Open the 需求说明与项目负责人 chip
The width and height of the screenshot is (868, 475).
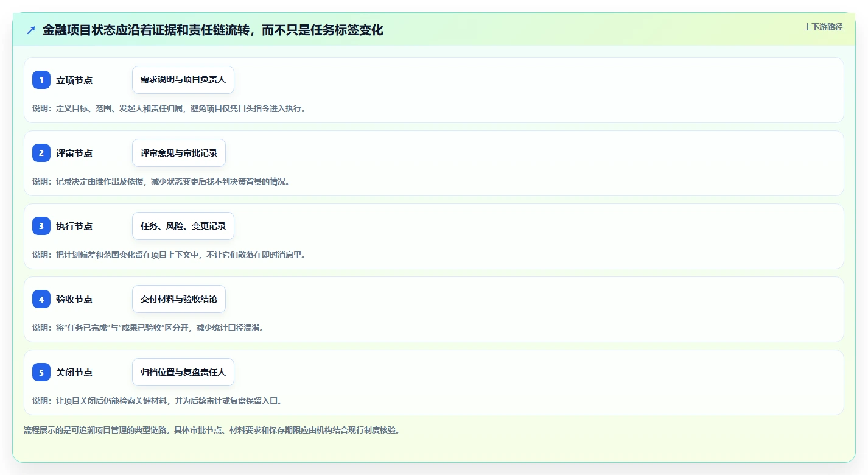(x=183, y=80)
